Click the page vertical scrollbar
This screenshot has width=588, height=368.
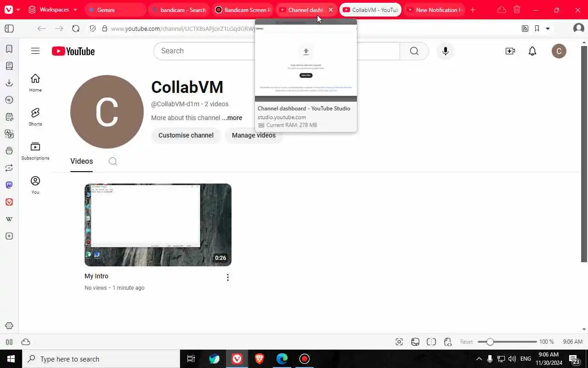584,154
